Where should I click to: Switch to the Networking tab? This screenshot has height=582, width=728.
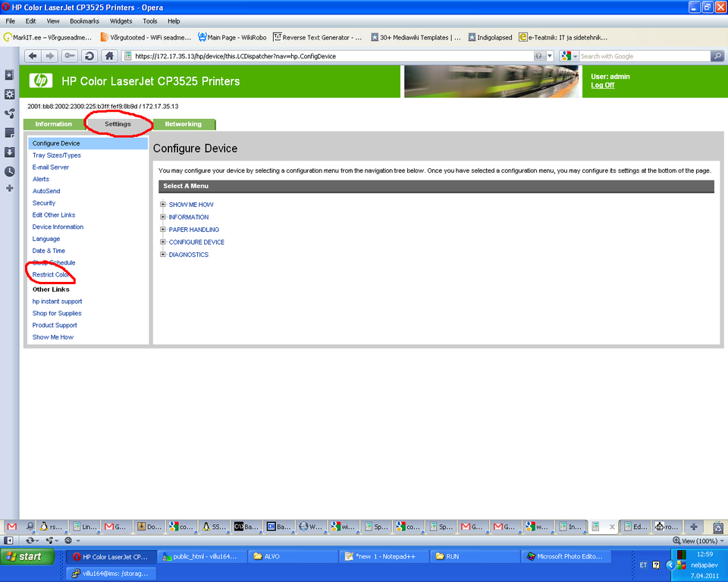tap(184, 124)
